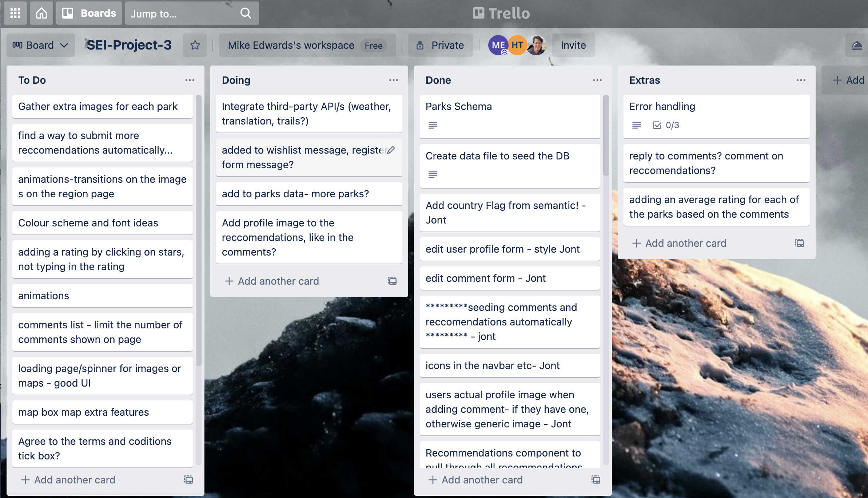Image resolution: width=868 pixels, height=498 pixels.
Task: Add another card to Extras
Action: (680, 243)
